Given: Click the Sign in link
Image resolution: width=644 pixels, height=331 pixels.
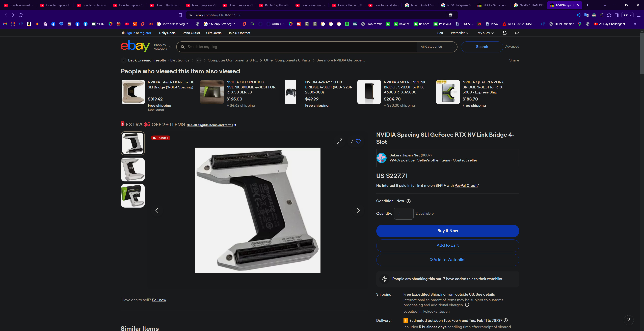Looking at the screenshot, I should pos(130,33).
